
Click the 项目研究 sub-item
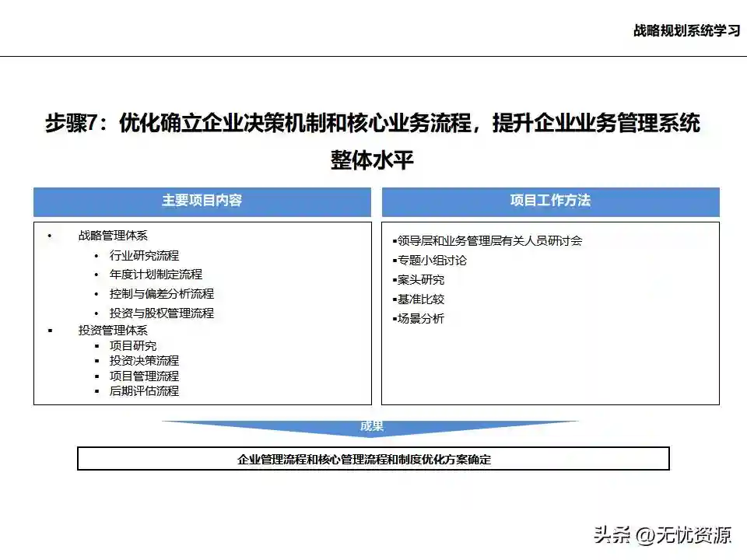point(133,345)
